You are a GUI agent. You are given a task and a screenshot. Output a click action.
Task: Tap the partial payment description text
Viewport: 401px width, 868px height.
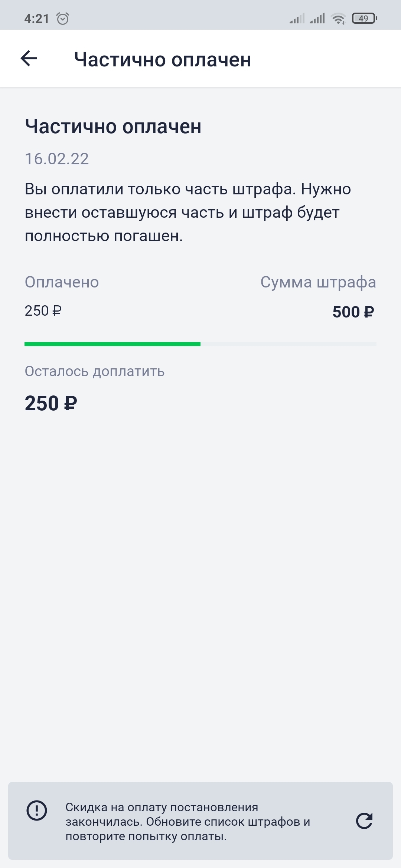188,213
